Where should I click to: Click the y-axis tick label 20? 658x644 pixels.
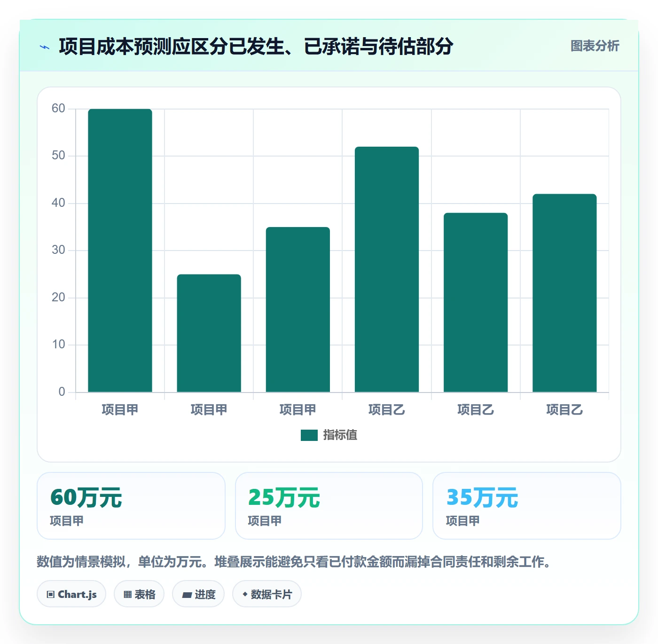click(58, 298)
